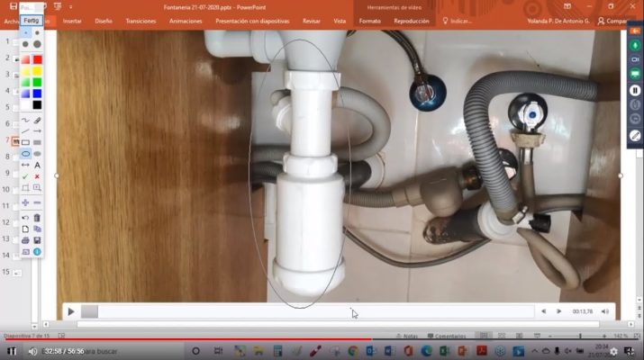
Task: Open the Transiciones ribbon tab
Action: click(141, 20)
